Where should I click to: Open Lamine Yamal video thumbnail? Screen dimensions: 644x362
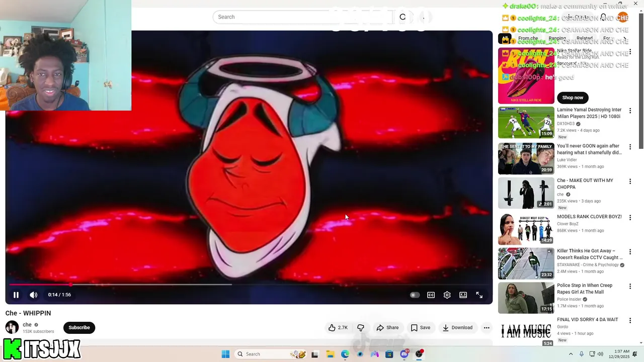coord(526,122)
